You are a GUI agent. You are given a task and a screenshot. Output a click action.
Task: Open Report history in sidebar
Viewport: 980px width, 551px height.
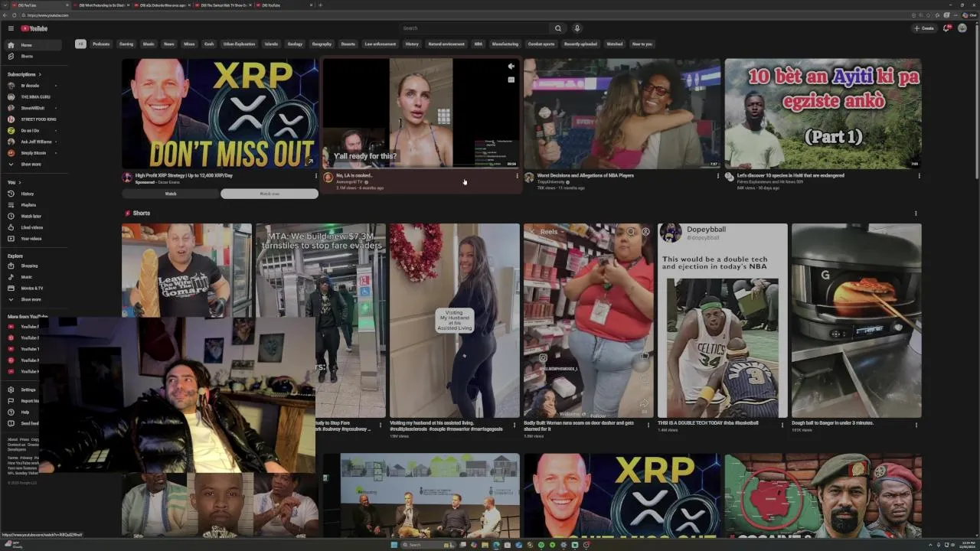tap(23, 401)
